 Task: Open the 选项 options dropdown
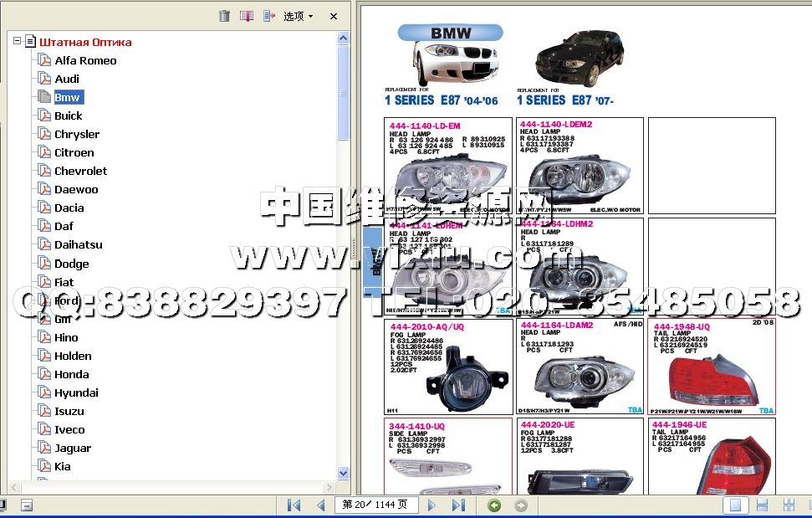298,16
